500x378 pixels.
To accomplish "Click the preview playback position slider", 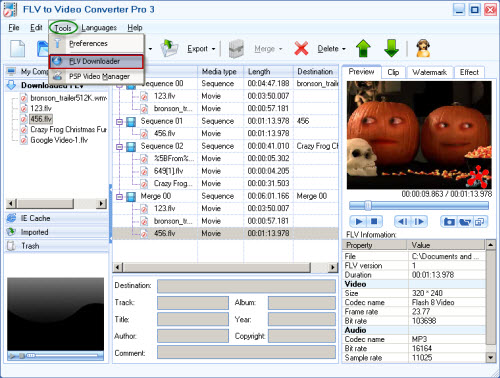I will pos(419,206).
